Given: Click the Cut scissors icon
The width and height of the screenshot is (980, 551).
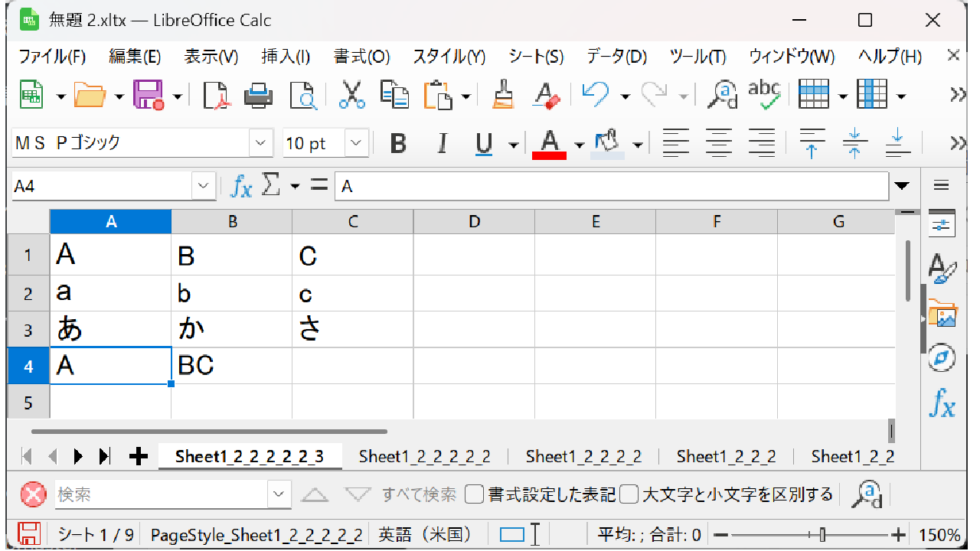Looking at the screenshot, I should point(351,95).
